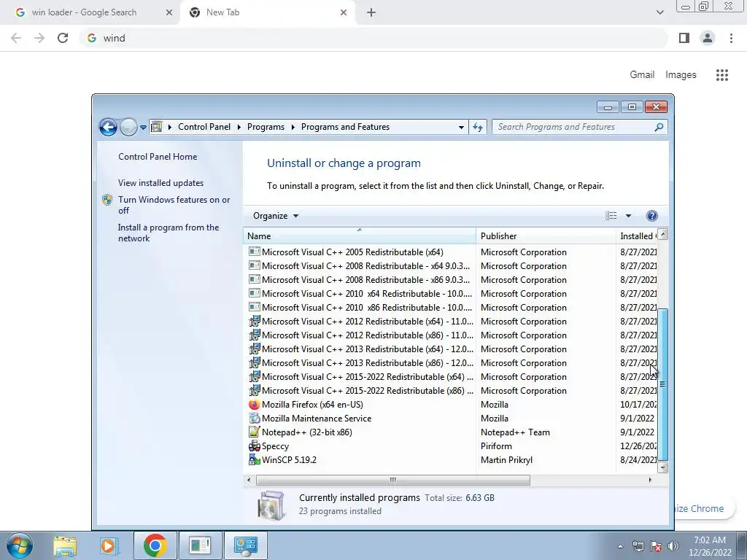Click icon of Visual C++ 2015-2022 Redistributable (x86)
This screenshot has height=560, width=747.
tap(255, 391)
